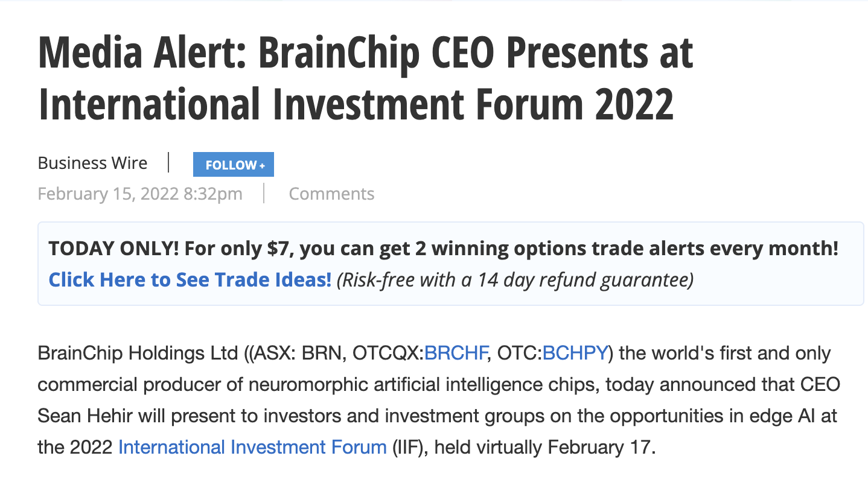Click the (IIF) abbreviation in the paragraph
This screenshot has width=868, height=479.
point(410,447)
